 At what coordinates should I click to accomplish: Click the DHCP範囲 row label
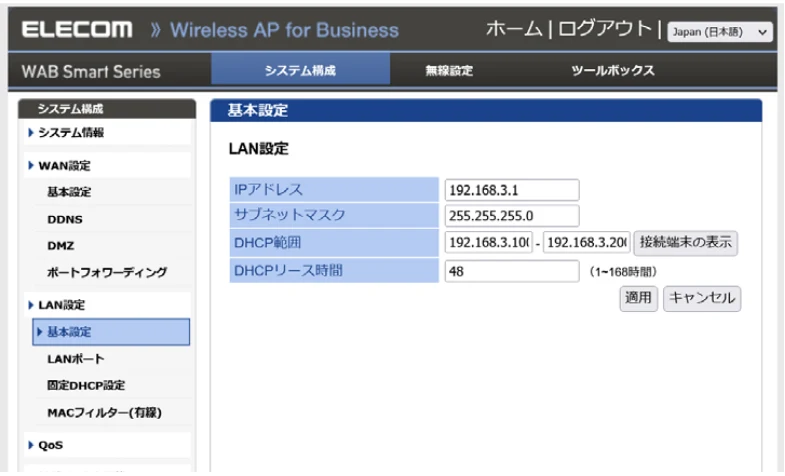coord(334,243)
